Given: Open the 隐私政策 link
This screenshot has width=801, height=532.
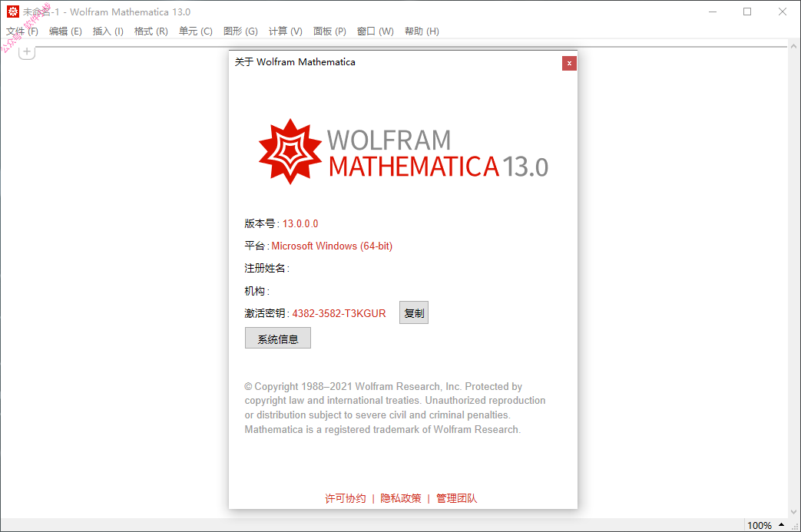Looking at the screenshot, I should click(401, 498).
